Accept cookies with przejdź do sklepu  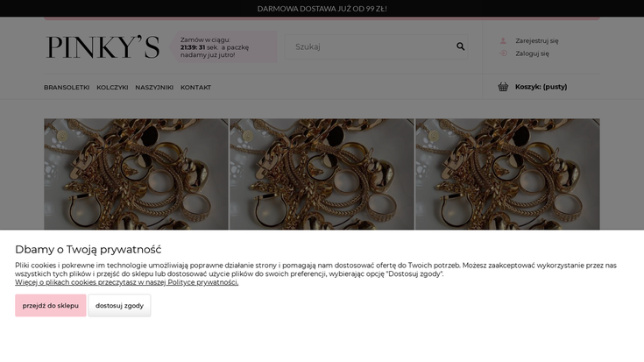point(50,306)
